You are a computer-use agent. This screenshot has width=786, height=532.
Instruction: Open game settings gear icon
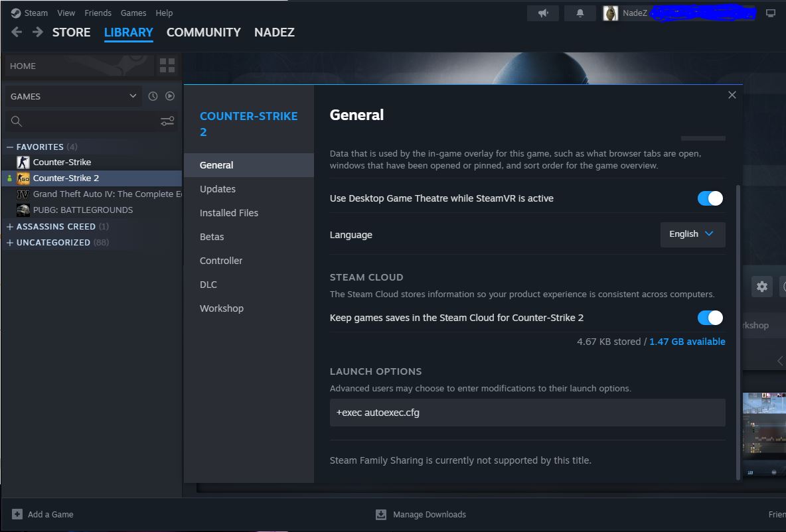coord(762,287)
